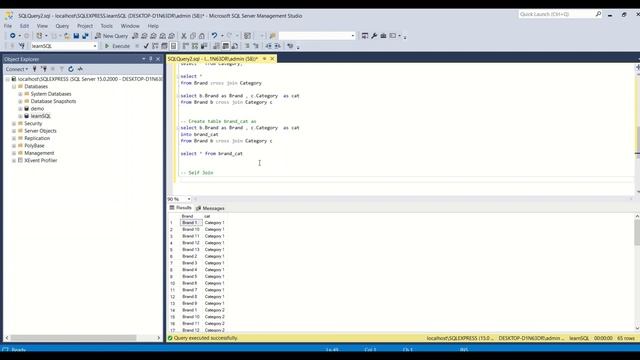Open the File menu
This screenshot has width=640, height=360.
(x=8, y=26)
